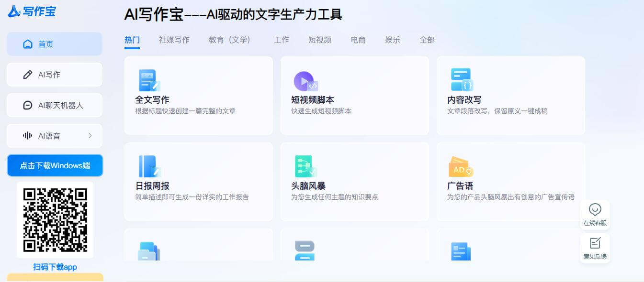Open the 在线客服 customer service panel

point(595,214)
